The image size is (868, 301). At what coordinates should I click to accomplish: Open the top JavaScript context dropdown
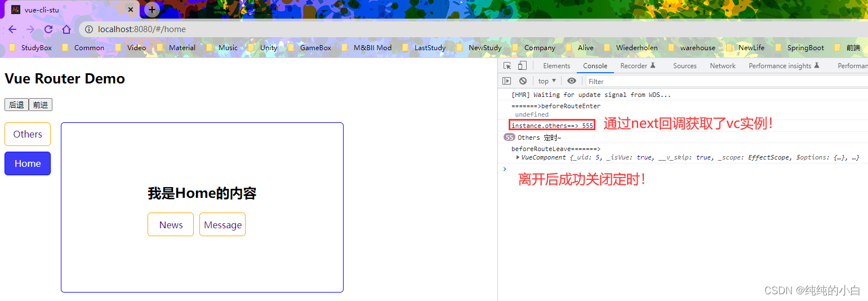pos(547,81)
